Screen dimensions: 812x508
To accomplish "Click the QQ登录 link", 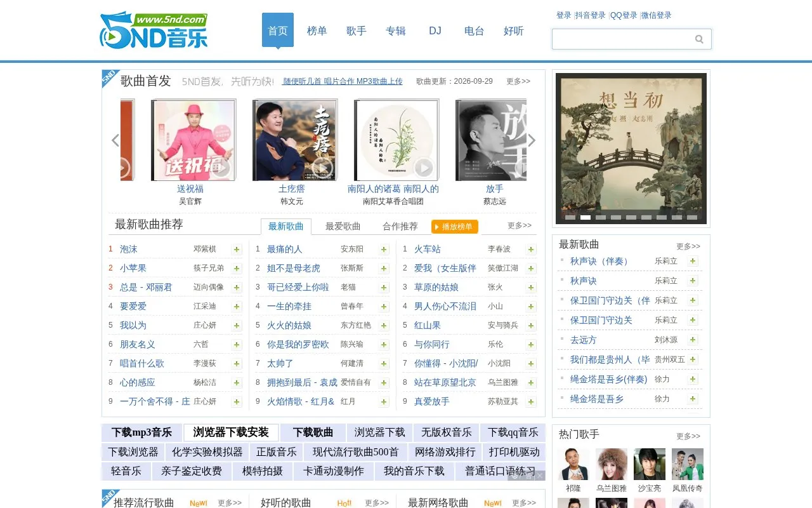I will pyautogui.click(x=624, y=15).
